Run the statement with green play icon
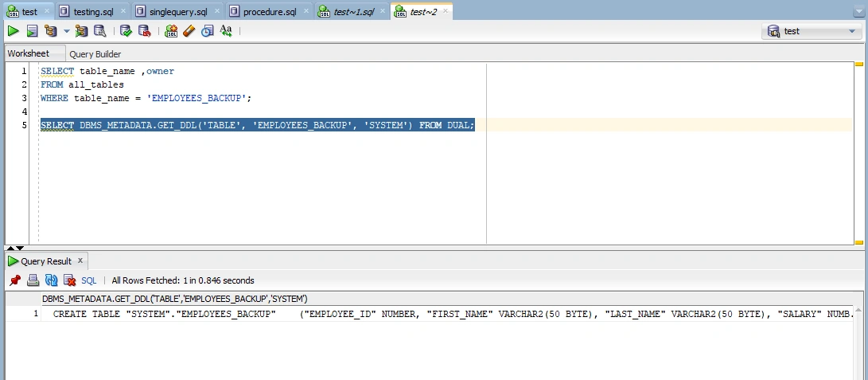The image size is (868, 380). (14, 31)
